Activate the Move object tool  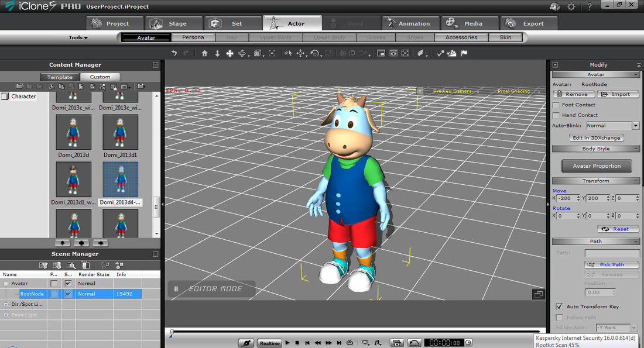pos(301,53)
